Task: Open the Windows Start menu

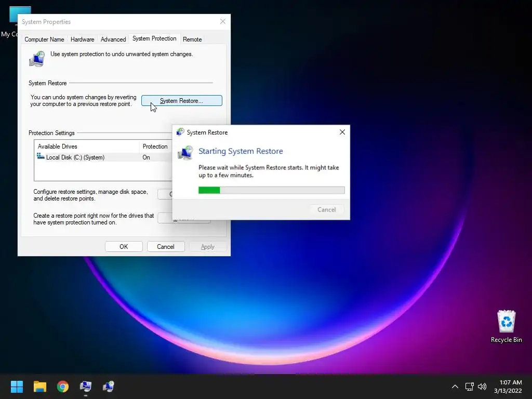Action: click(17, 387)
